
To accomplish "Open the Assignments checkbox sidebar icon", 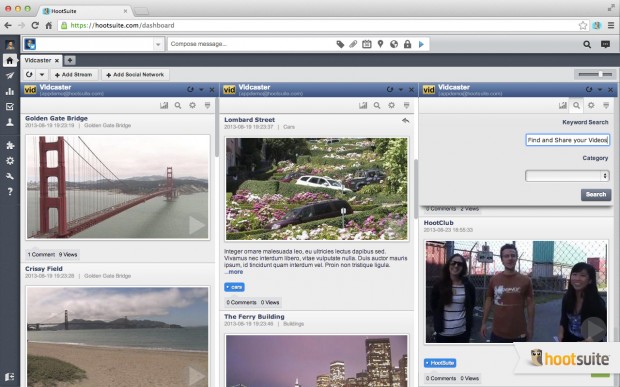I will click(10, 107).
